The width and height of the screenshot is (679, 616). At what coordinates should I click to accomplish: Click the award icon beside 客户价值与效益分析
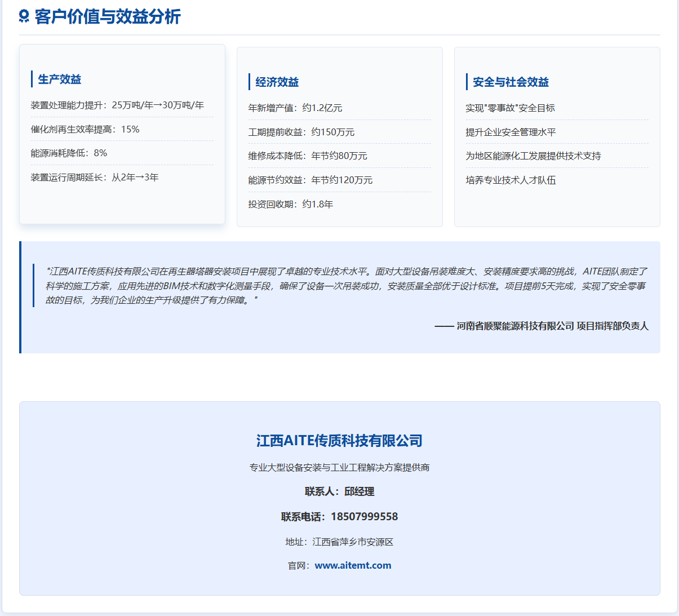click(x=24, y=16)
